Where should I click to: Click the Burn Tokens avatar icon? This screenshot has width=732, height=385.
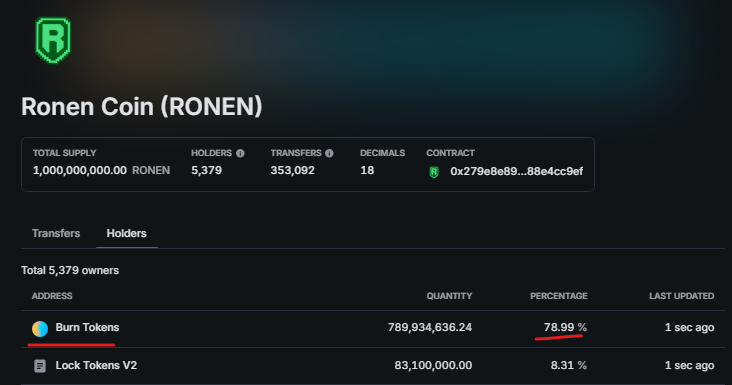coord(40,329)
